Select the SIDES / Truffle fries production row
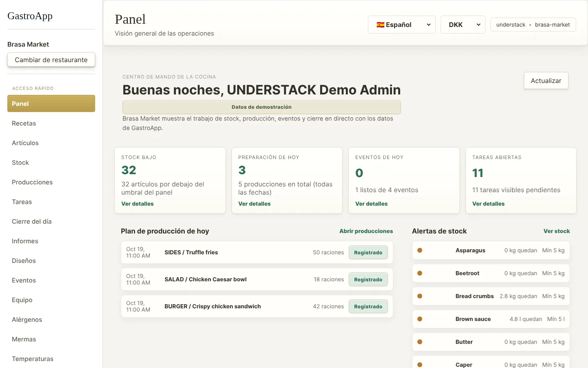588x368 pixels. 257,252
